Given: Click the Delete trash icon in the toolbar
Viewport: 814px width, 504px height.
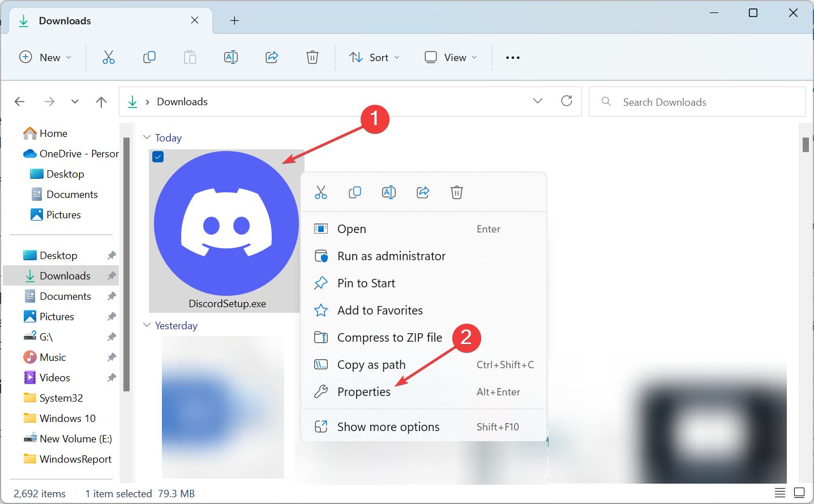Looking at the screenshot, I should [312, 57].
